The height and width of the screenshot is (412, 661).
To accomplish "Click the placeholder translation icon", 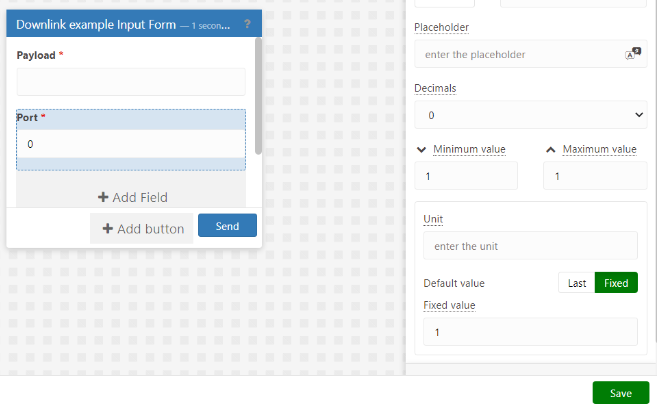I will click(x=633, y=54).
